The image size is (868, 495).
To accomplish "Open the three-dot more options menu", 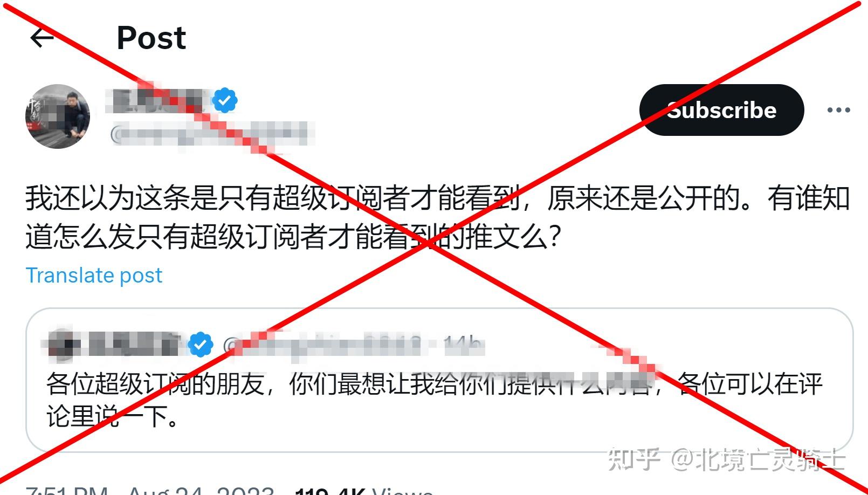I will tap(838, 110).
